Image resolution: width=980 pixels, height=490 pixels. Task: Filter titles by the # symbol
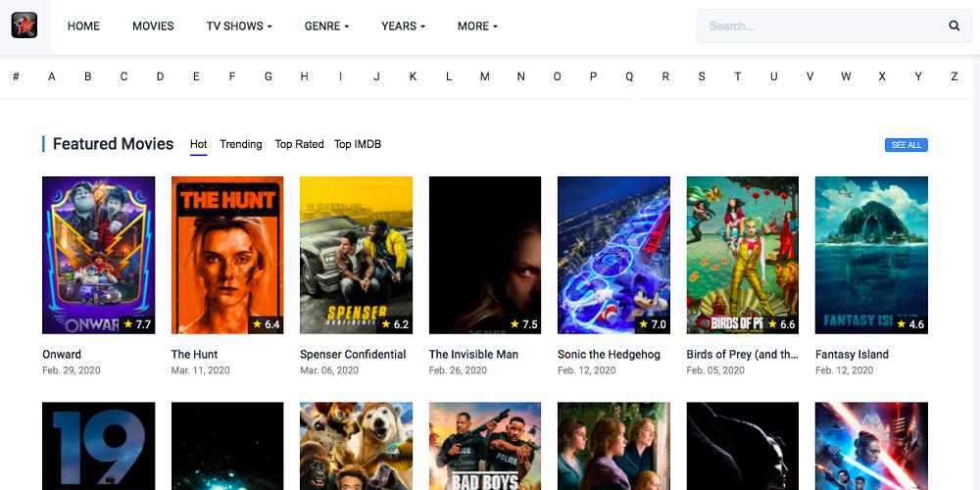(16, 76)
